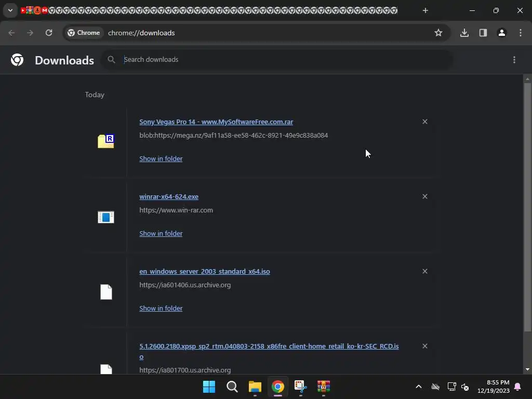Reload the downloads page
This screenshot has width=532, height=399.
point(49,33)
